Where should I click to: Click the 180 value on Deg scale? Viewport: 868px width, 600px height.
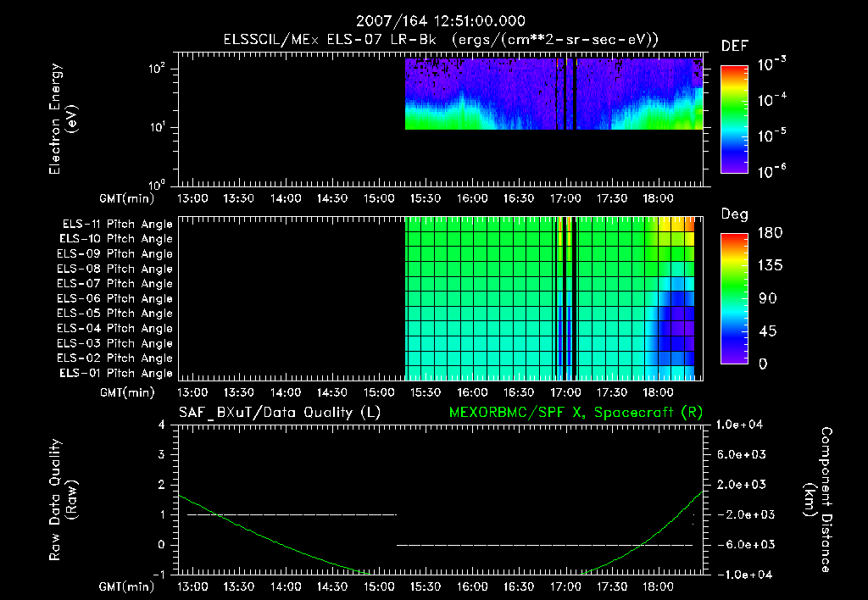(770, 233)
